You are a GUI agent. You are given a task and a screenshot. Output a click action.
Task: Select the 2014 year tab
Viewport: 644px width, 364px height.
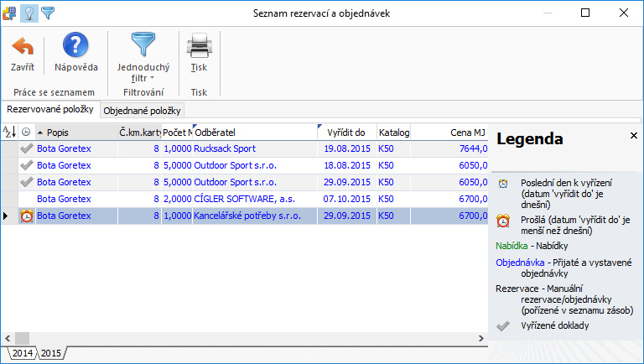(x=22, y=353)
